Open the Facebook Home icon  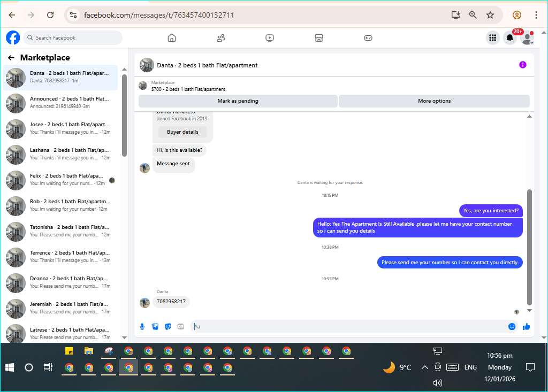click(172, 38)
